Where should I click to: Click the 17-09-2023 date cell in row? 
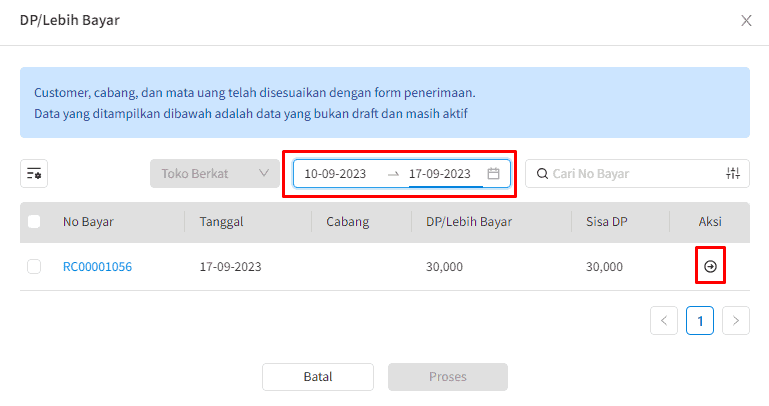point(231,267)
